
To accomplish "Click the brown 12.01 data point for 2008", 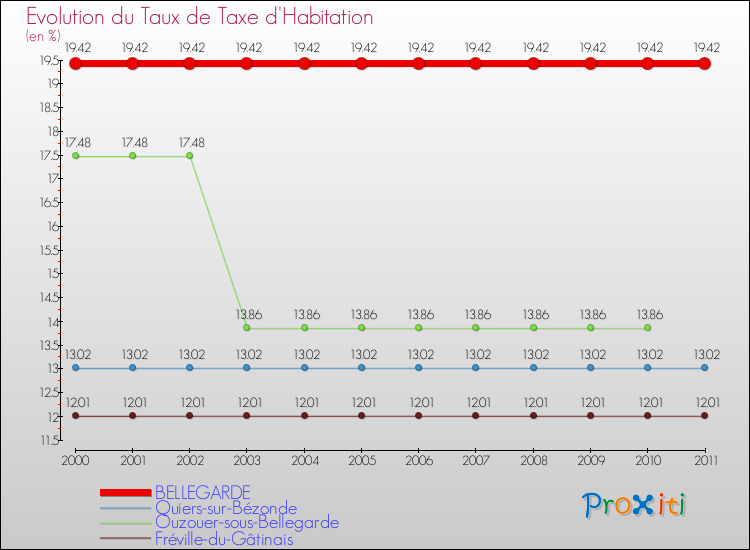I will [x=533, y=416].
